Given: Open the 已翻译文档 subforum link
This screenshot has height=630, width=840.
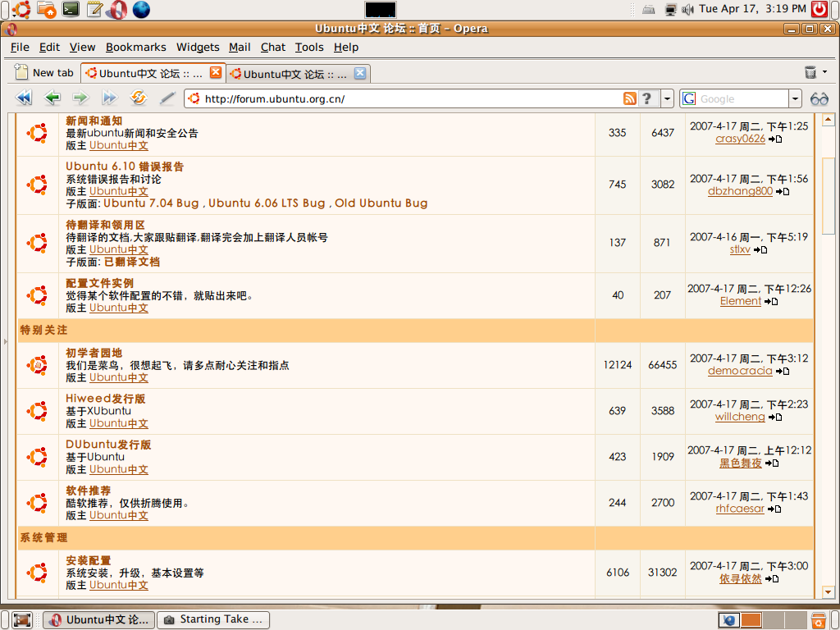Looking at the screenshot, I should pyautogui.click(x=132, y=262).
